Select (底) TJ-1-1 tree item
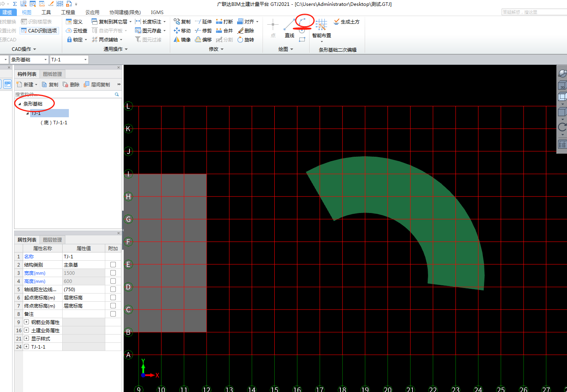 [x=54, y=122]
